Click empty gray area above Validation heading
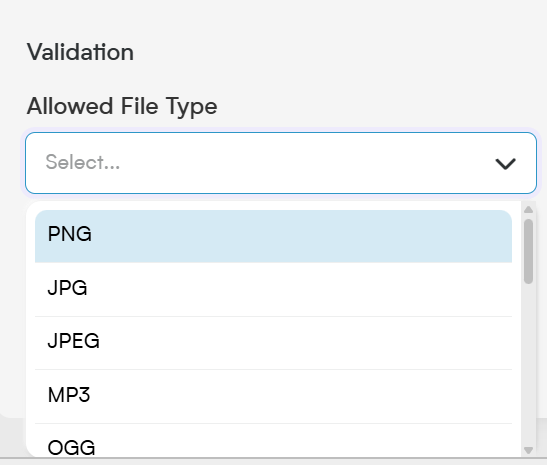Screen dimensions: 547x465 tap(274, 17)
